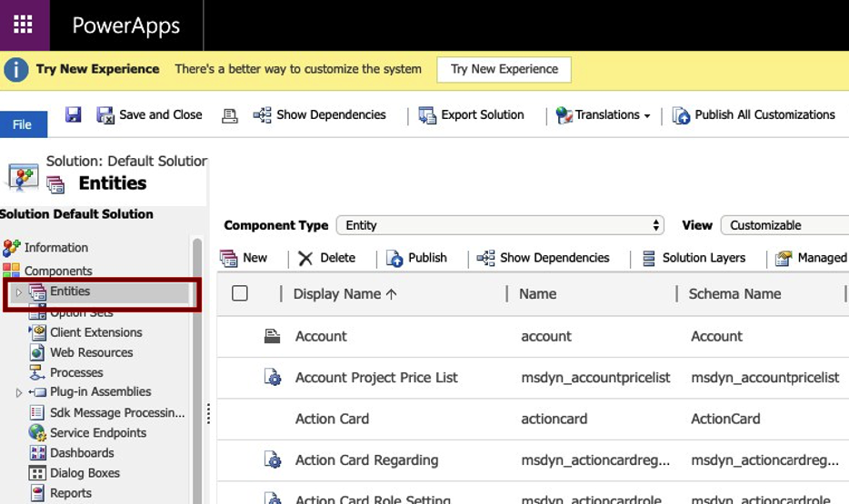Click the navigation pane vertical scrollbar
The height and width of the screenshot is (504, 849).
coord(196,371)
